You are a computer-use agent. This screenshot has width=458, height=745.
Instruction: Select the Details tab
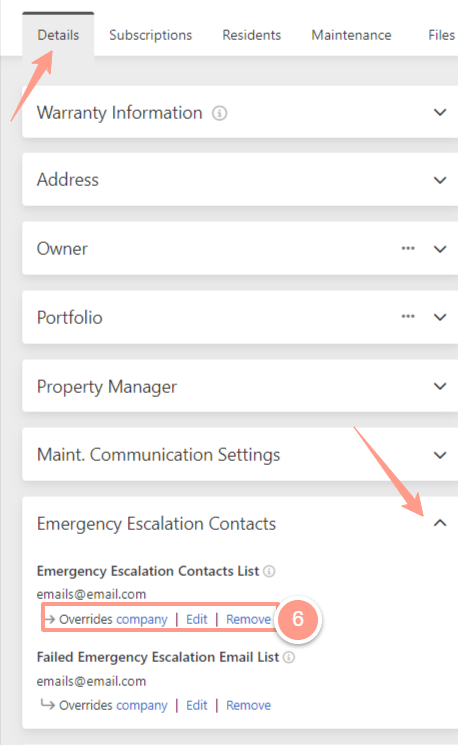point(58,35)
